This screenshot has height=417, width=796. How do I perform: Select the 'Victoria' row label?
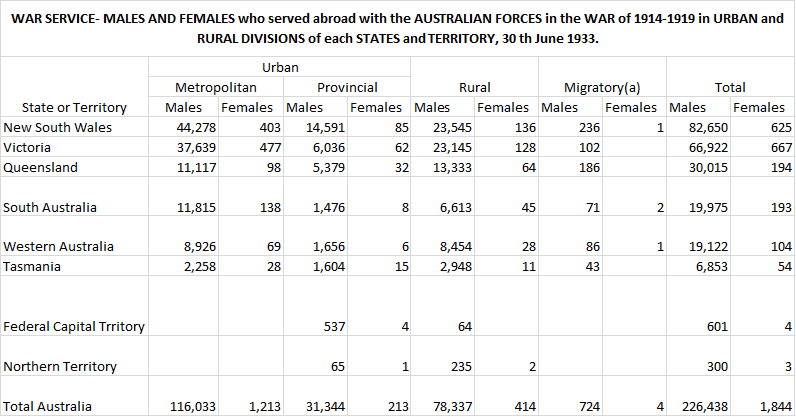coord(27,147)
